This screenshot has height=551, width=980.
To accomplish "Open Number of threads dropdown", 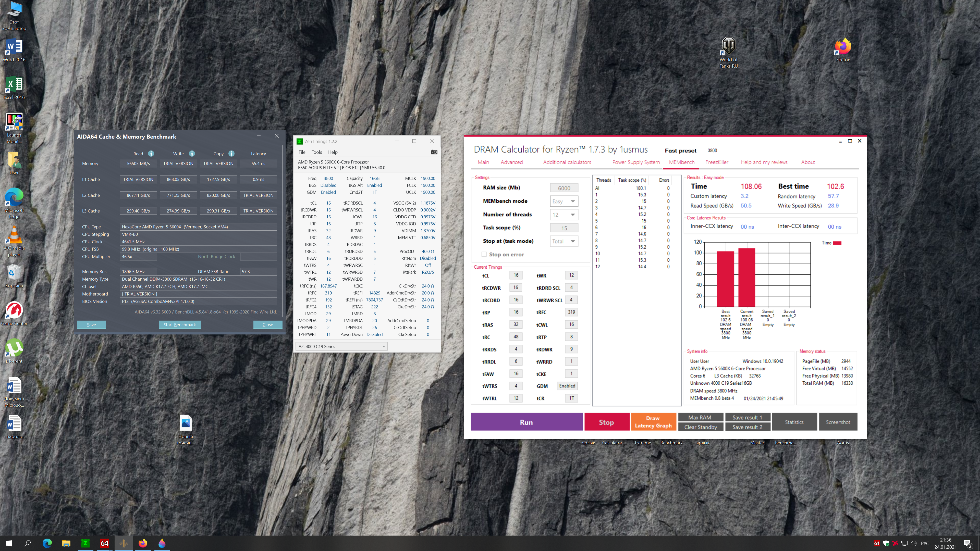I will [x=564, y=215].
